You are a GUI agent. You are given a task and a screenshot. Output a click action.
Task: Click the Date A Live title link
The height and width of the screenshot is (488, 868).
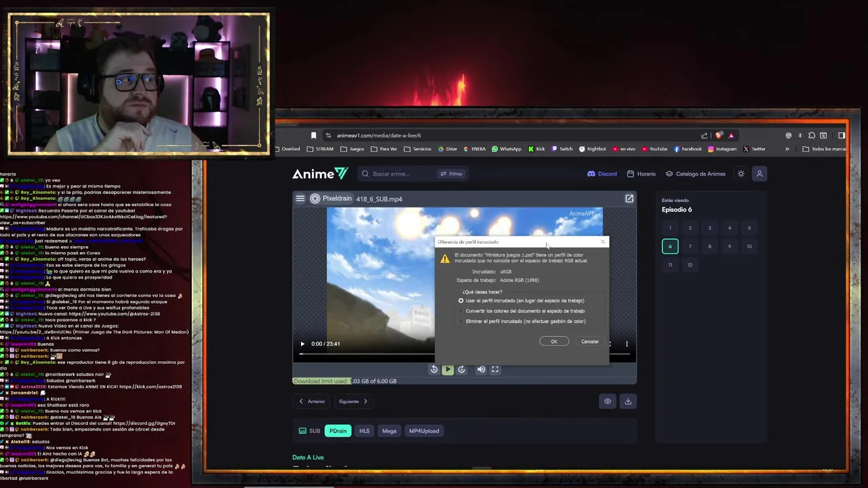[x=308, y=457]
